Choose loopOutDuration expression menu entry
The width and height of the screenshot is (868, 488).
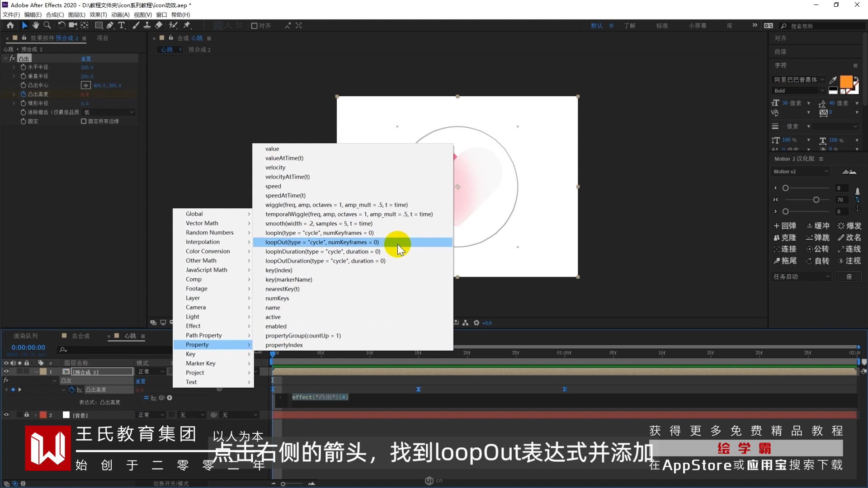[x=325, y=261]
